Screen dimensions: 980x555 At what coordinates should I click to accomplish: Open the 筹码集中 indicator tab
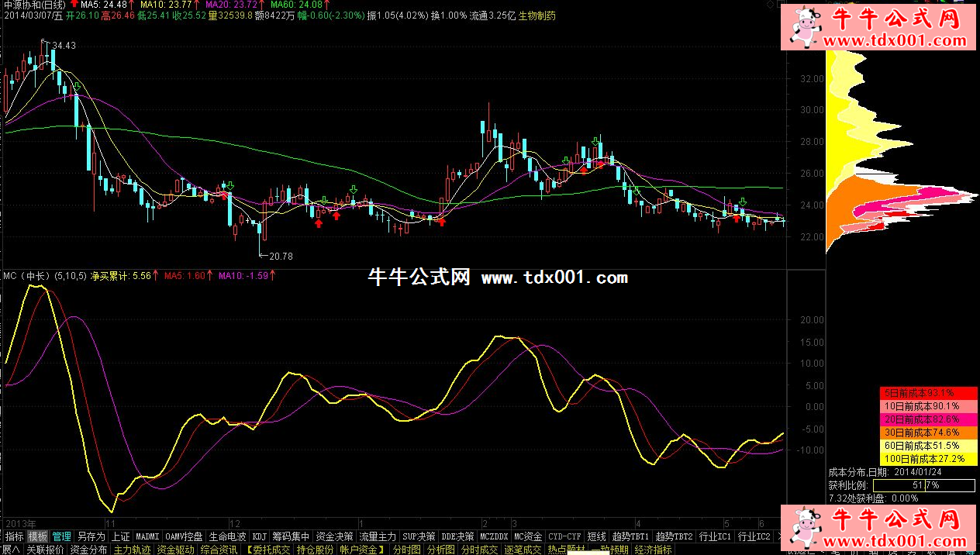(291, 536)
